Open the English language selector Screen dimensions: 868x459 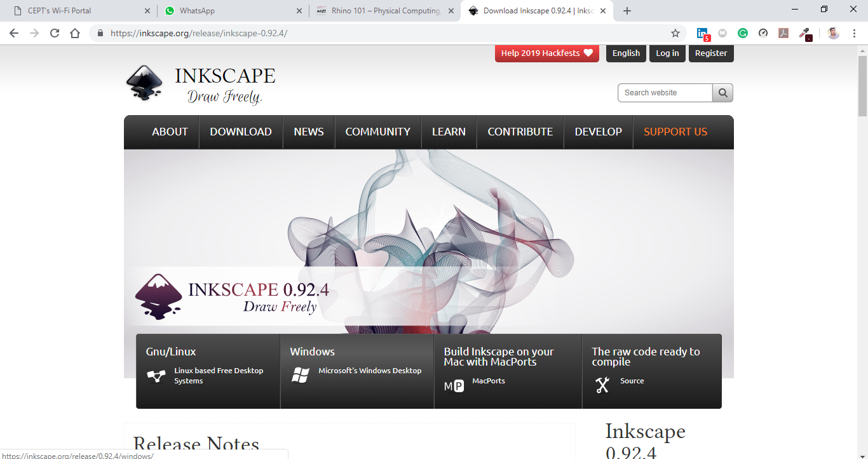tap(626, 53)
